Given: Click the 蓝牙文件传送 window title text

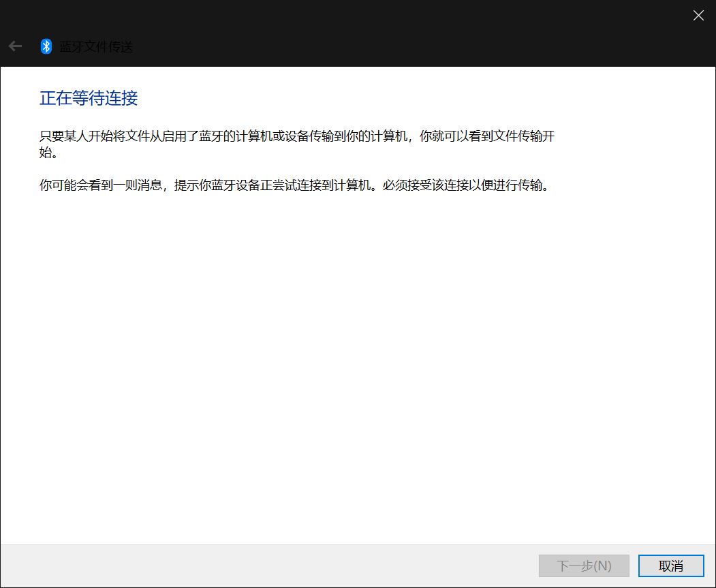Looking at the screenshot, I should (x=96, y=47).
